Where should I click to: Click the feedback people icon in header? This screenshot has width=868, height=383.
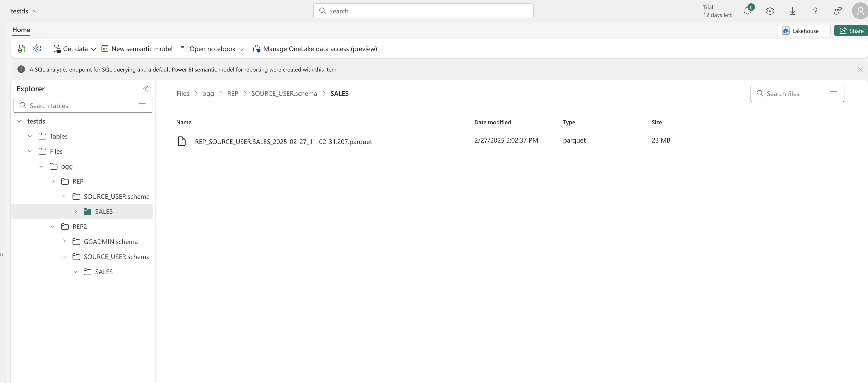pyautogui.click(x=838, y=11)
